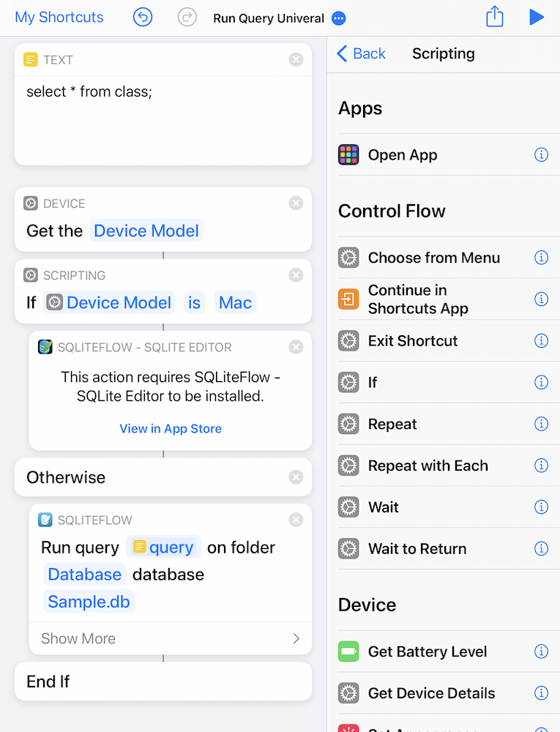
Task: Tap Back in the Scripting panel
Action: coord(361,53)
